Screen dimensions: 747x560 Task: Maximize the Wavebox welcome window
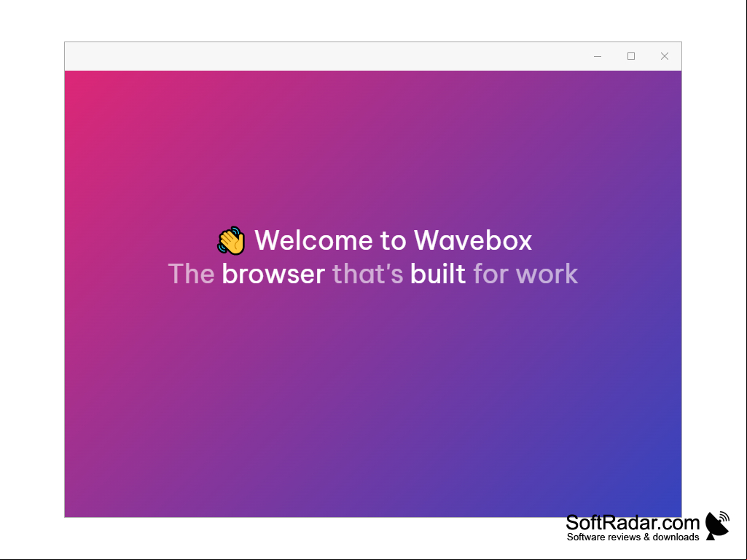coord(631,56)
